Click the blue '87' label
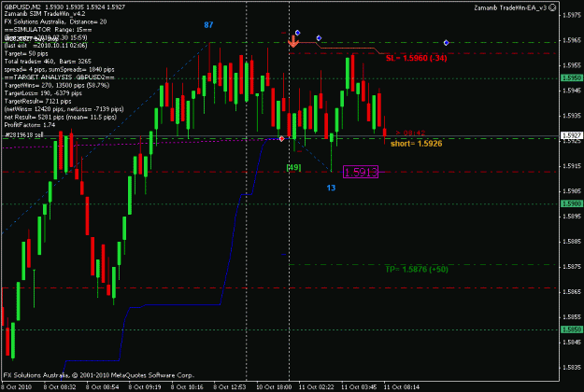 (x=208, y=25)
